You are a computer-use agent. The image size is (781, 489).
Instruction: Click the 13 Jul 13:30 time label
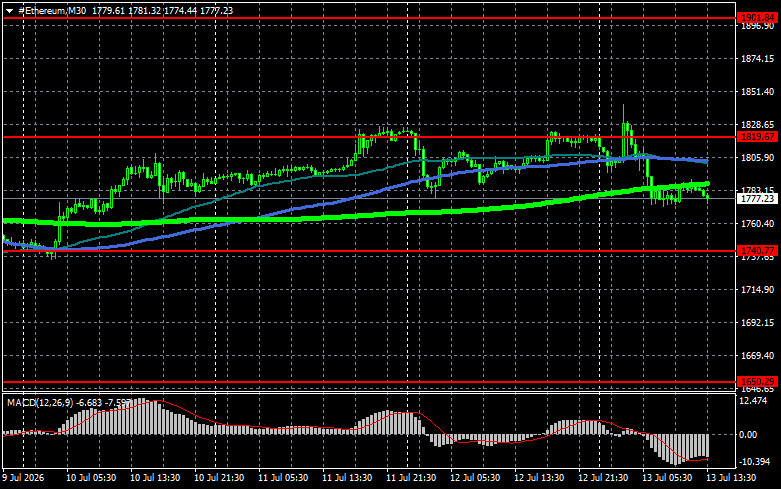(731, 478)
